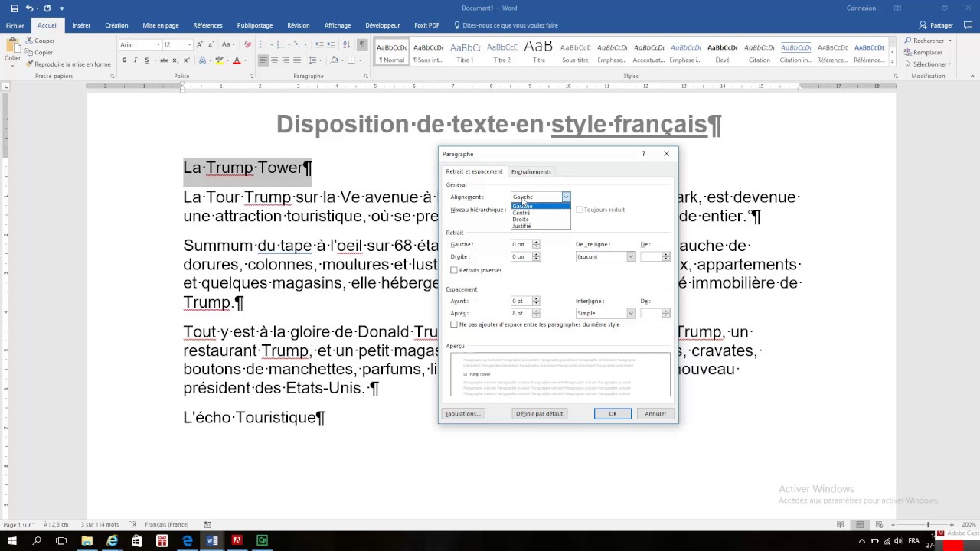
Task: Open the Fichier menu
Action: pyautogui.click(x=15, y=25)
